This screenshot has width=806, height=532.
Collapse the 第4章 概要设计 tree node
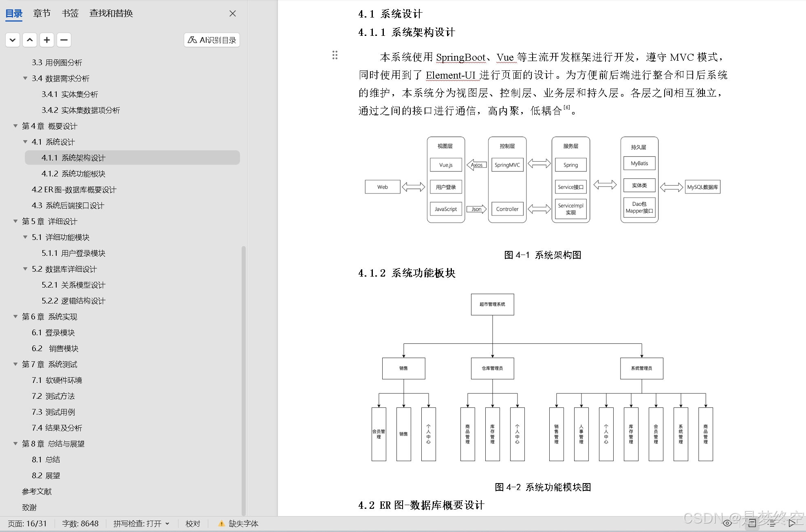(15, 126)
